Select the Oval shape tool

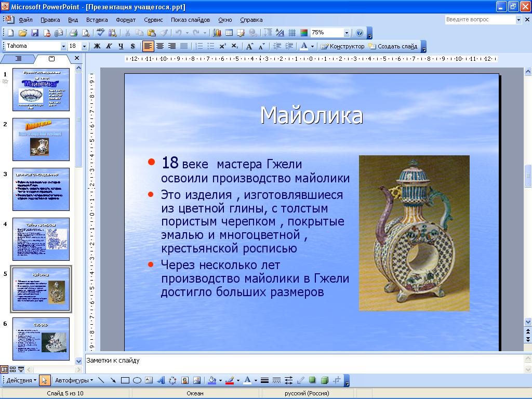click(137, 380)
